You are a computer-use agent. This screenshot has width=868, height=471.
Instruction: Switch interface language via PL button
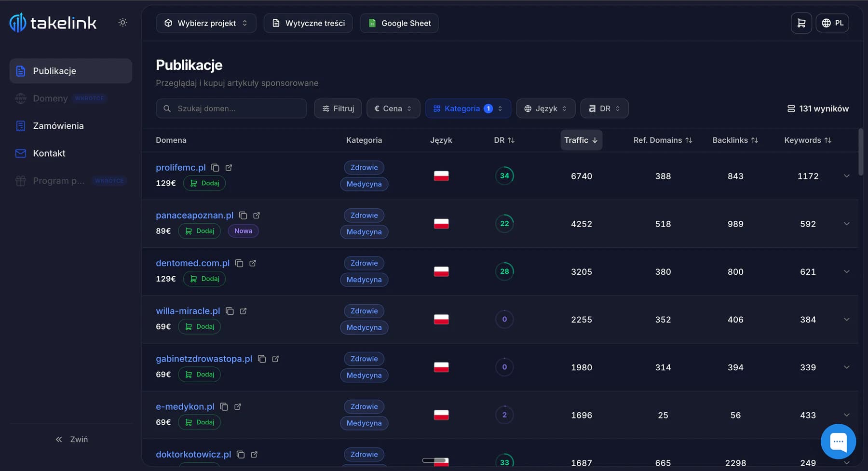pos(832,23)
